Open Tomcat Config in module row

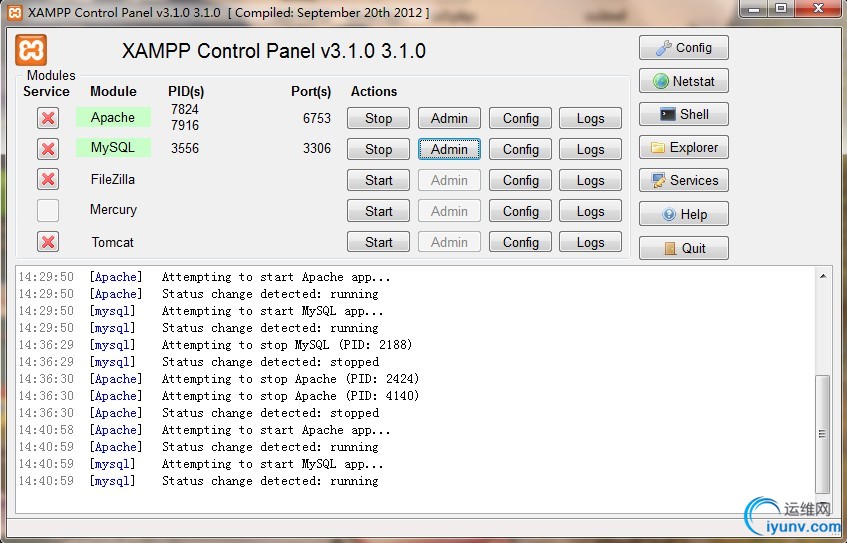pyautogui.click(x=520, y=242)
